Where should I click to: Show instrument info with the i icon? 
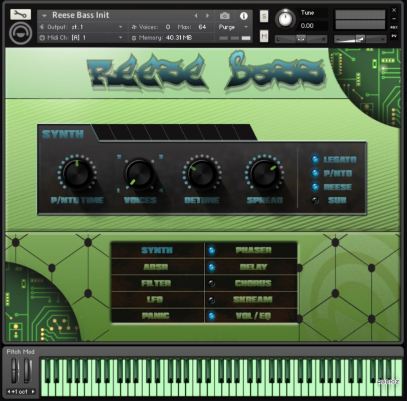tap(244, 15)
